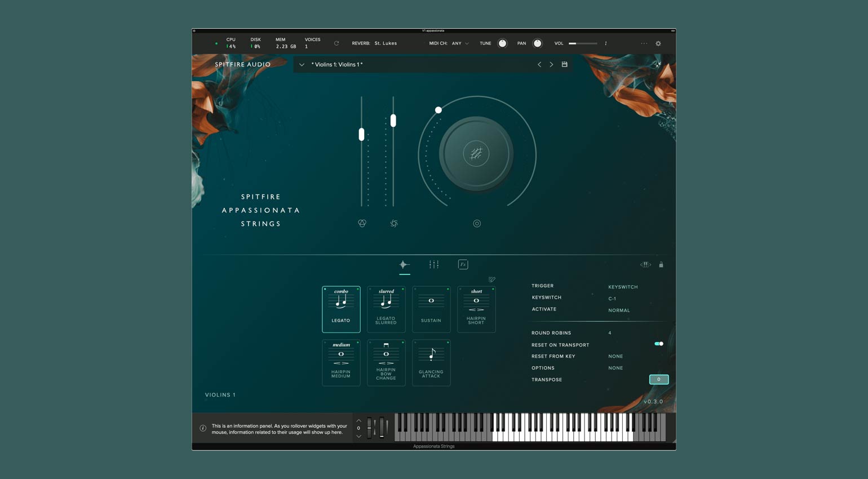Image resolution: width=868 pixels, height=479 pixels.
Task: Click the Tune knob
Action: pyautogui.click(x=502, y=43)
